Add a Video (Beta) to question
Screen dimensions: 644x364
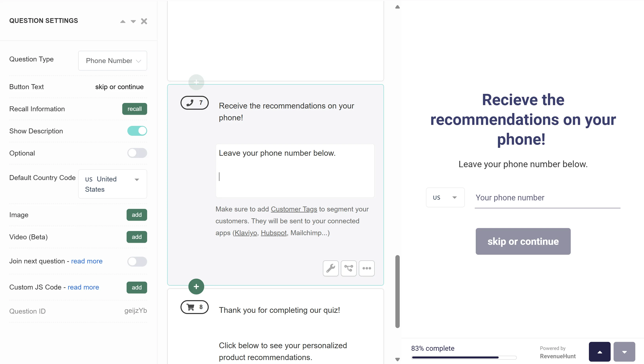click(x=137, y=237)
